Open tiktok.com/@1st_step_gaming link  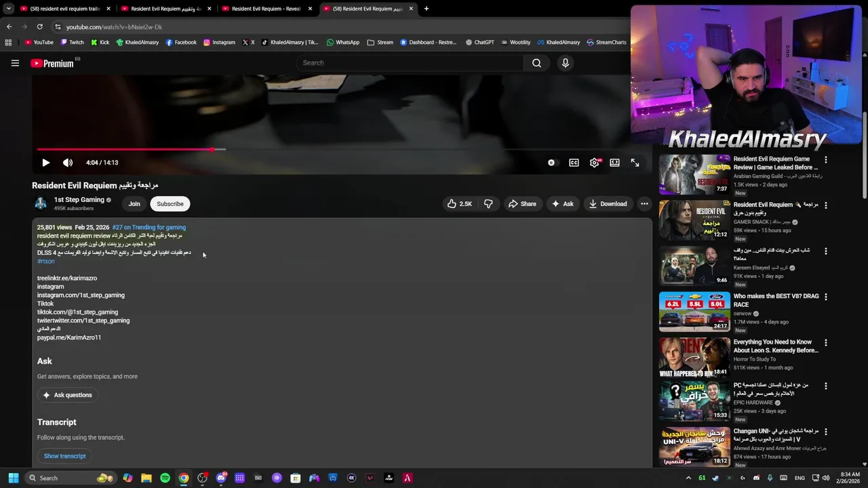click(x=77, y=312)
